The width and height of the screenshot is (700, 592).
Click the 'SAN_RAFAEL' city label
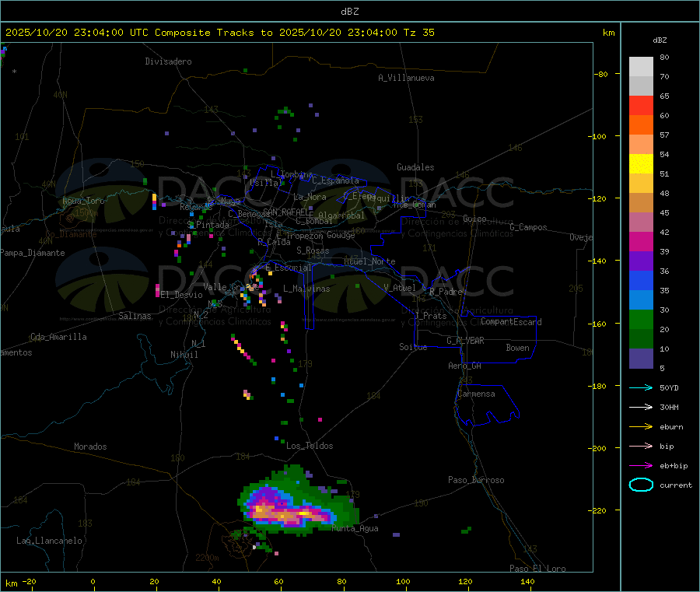tap(286, 212)
